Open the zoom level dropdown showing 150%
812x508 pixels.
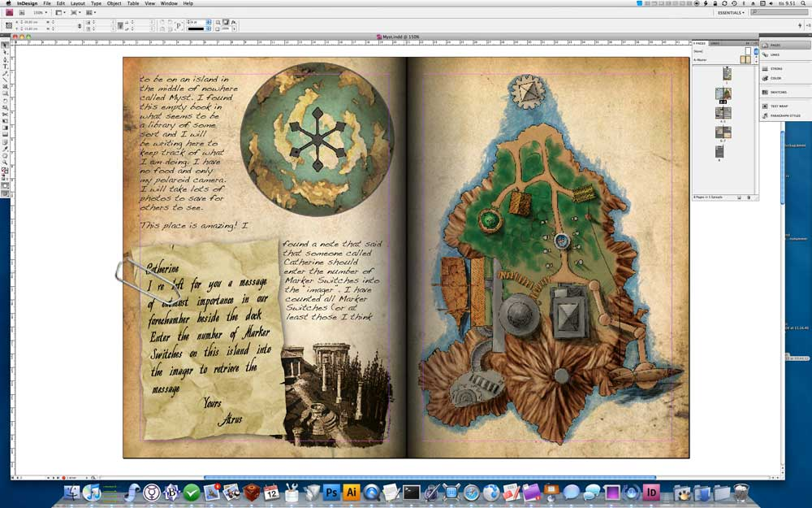click(x=39, y=13)
